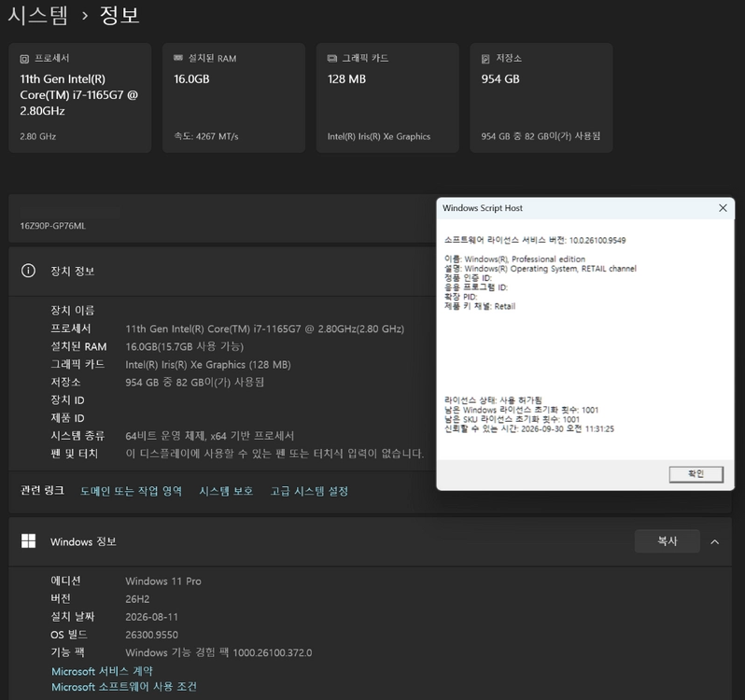This screenshot has width=745, height=700.
Task: Click 확인 in the Windows Script Host dialog
Action: click(696, 474)
